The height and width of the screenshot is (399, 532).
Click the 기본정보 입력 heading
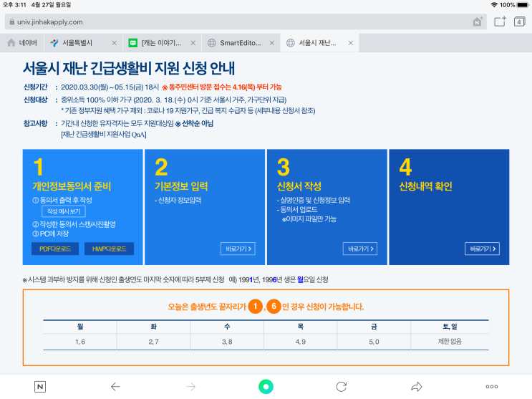pos(181,186)
